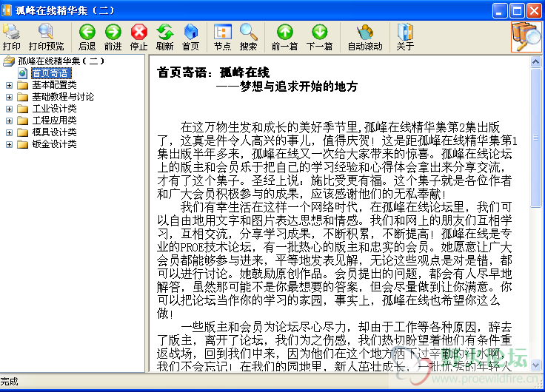This screenshot has height=392, width=545.
Task: Open the 关于 about dialog
Action: pyautogui.click(x=405, y=37)
